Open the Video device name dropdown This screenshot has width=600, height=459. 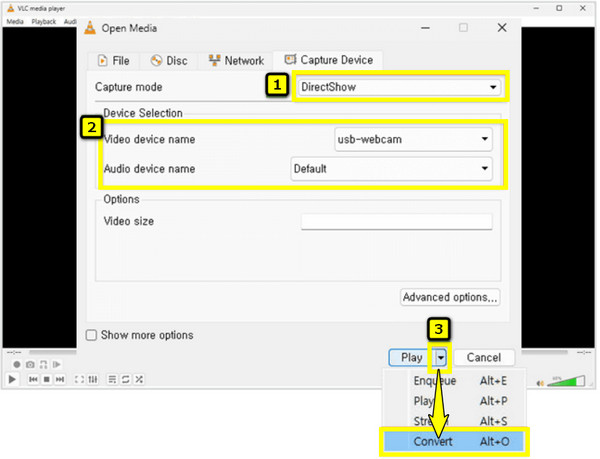413,139
